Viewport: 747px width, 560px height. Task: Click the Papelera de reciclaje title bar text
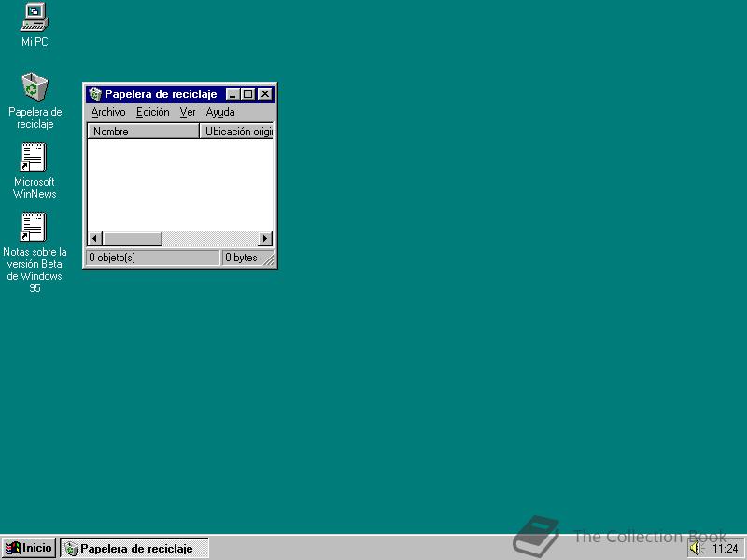[161, 94]
